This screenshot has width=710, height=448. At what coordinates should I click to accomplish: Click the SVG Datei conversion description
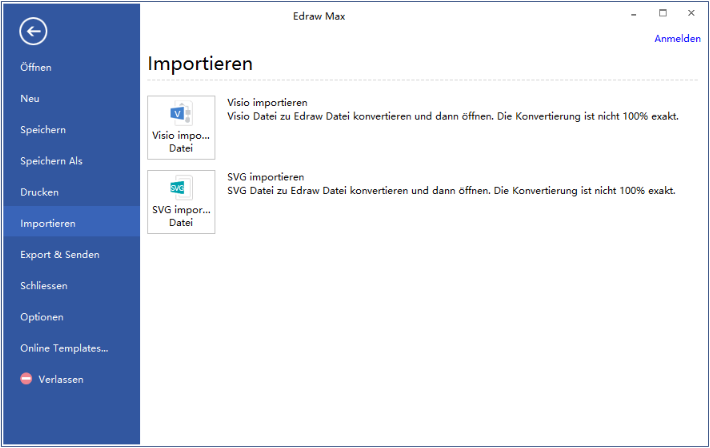pyautogui.click(x=451, y=191)
